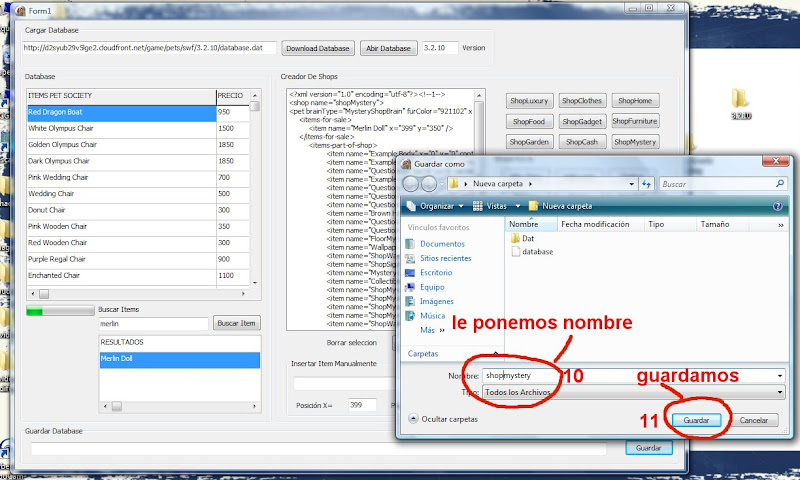Screen dimensions: 800x480
Task: Click the Buscar Item button
Action: pyautogui.click(x=236, y=323)
